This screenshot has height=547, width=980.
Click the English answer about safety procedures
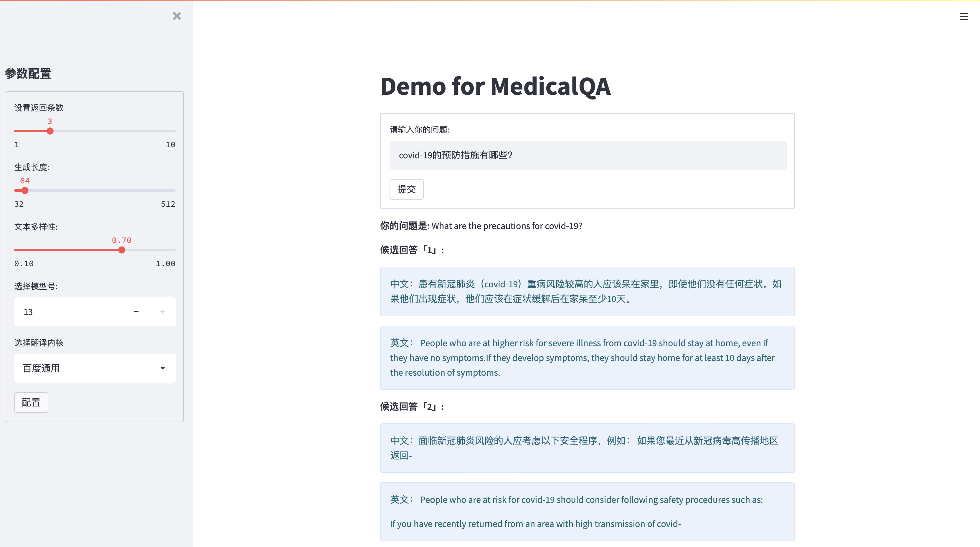(x=587, y=512)
